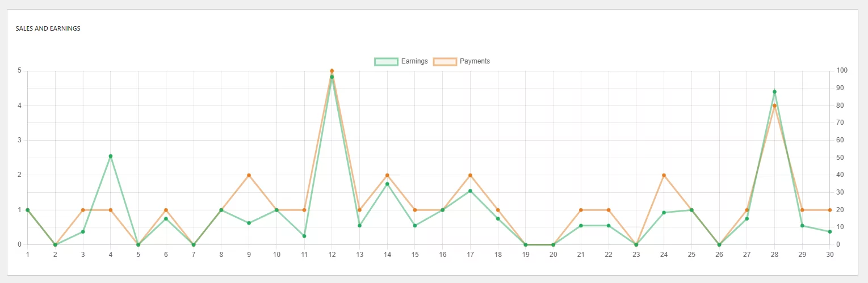Select the Earnings data point at day 27

747,219
